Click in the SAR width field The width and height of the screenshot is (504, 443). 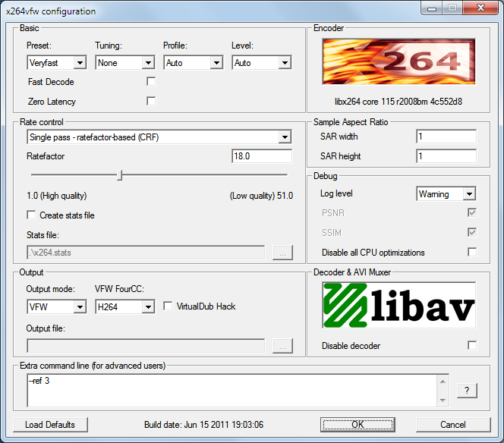point(446,137)
